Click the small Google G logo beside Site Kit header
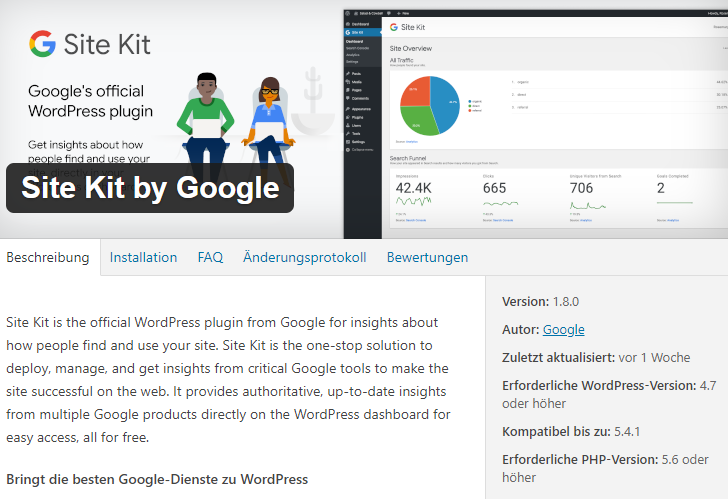Viewport: 728px width, 499px height. (x=394, y=27)
